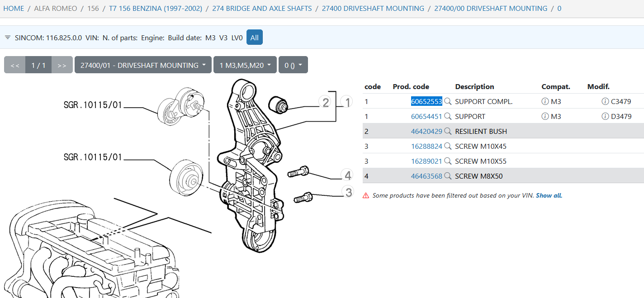This screenshot has height=298, width=644.
Task: Open 274 BRIDGE AND AXLE SHAFTS breadcrumb
Action: 262,8
